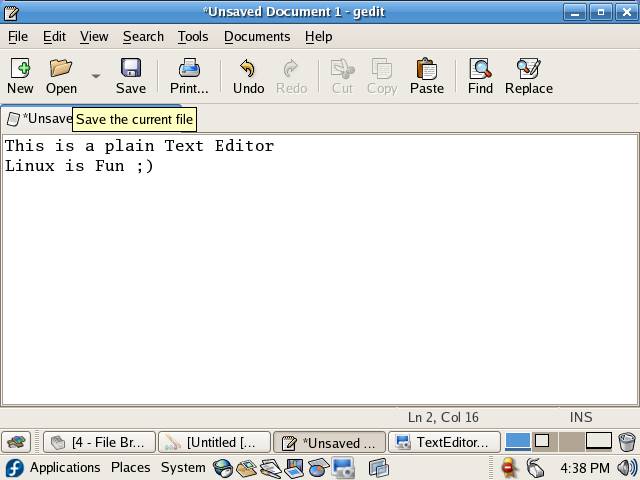This screenshot has height=480, width=640.
Task: Click the Open file folder icon
Action: (61, 68)
